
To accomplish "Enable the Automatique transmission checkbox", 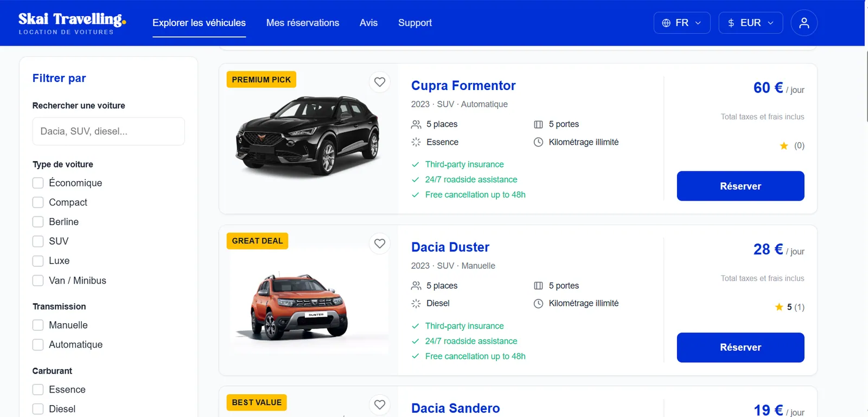I will 38,345.
